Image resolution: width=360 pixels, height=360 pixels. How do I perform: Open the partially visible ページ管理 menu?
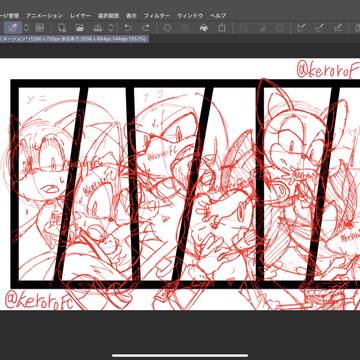pos(9,16)
